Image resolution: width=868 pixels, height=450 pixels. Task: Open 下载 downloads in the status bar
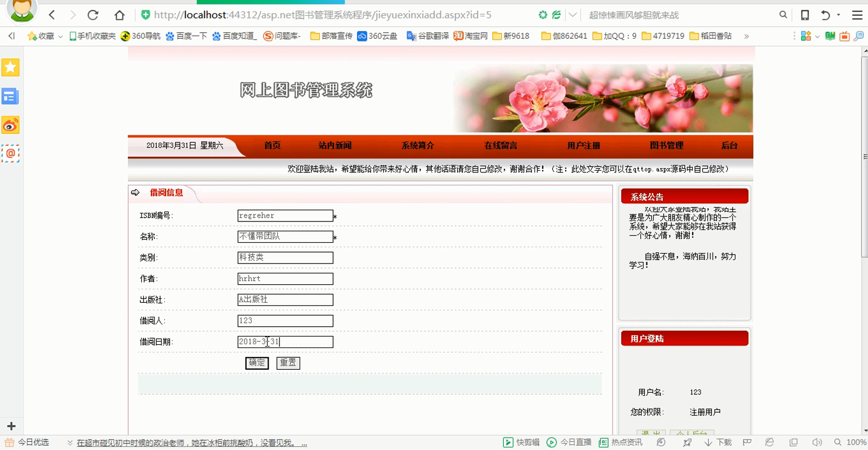(x=717, y=442)
